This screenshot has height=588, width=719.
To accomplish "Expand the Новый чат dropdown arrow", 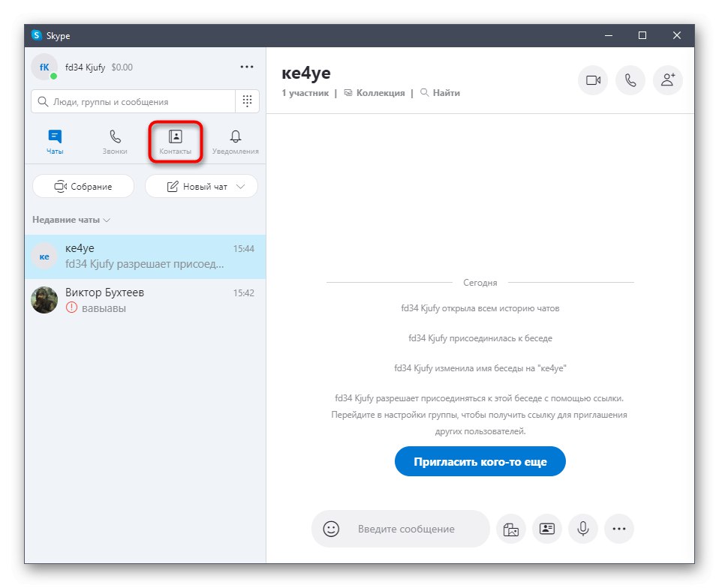I will [x=240, y=186].
